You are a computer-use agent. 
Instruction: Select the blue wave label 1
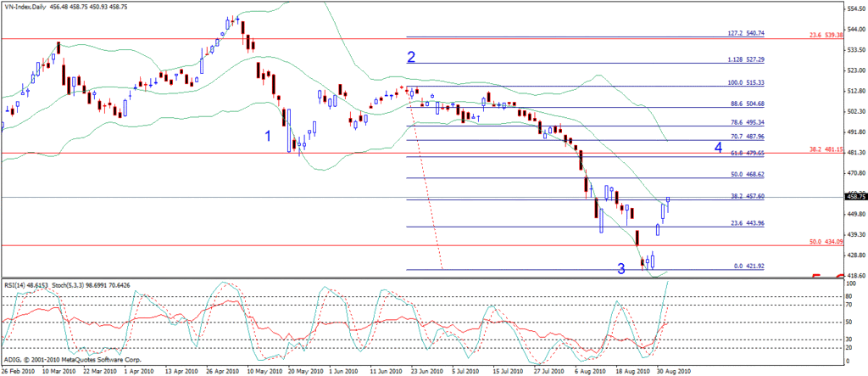tap(269, 136)
